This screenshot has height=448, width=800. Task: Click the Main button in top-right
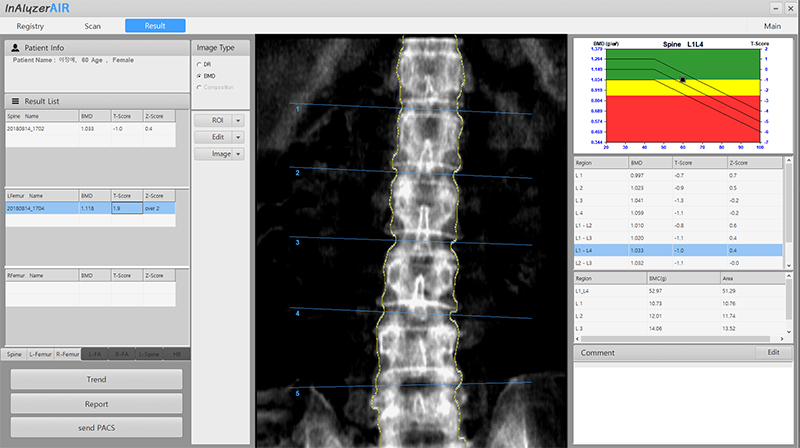pos(772,25)
